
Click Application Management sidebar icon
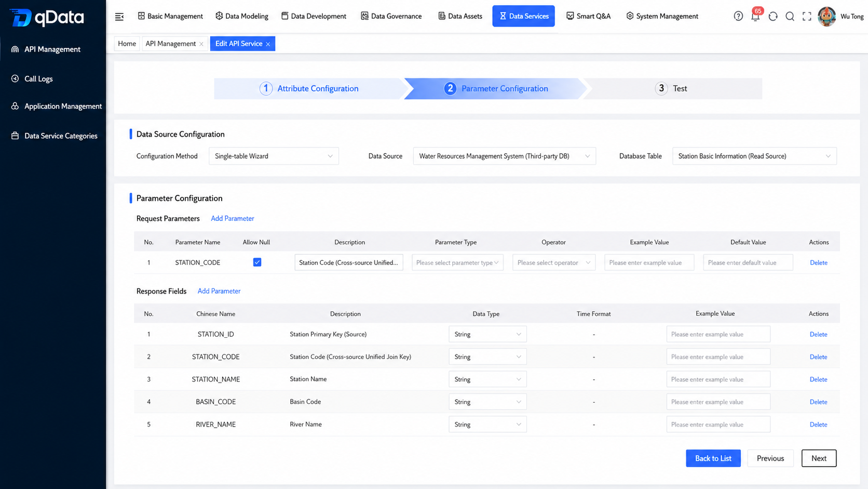(15, 106)
